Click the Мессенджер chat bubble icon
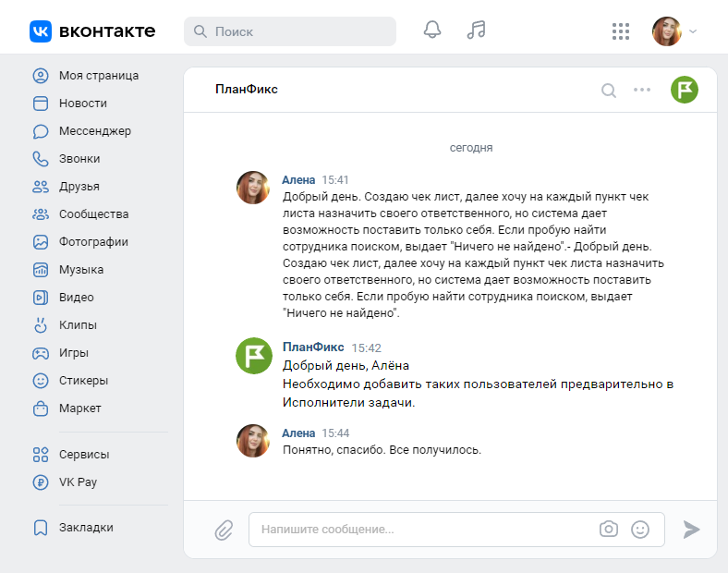Screen dimensions: 728x573 pos(41,131)
